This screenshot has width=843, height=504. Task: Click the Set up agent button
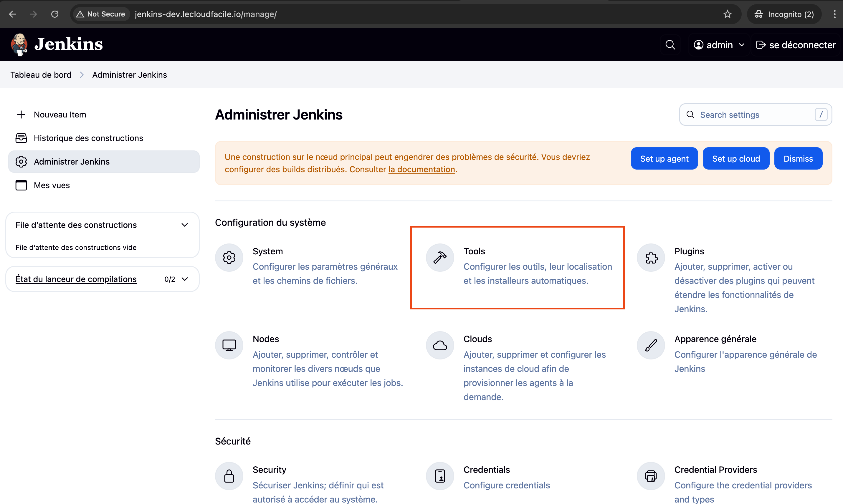pyautogui.click(x=664, y=159)
